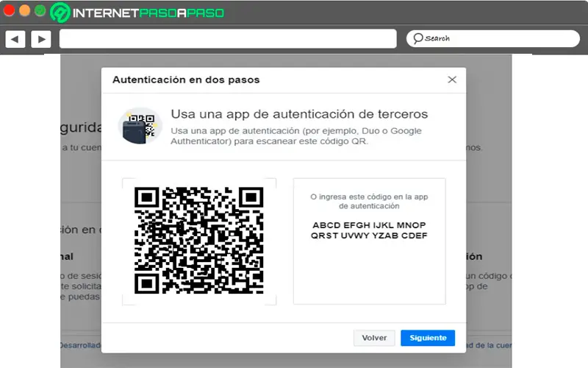Image resolution: width=588 pixels, height=368 pixels.
Task: Click the InternetPasoaPaso logo
Action: coord(137,13)
